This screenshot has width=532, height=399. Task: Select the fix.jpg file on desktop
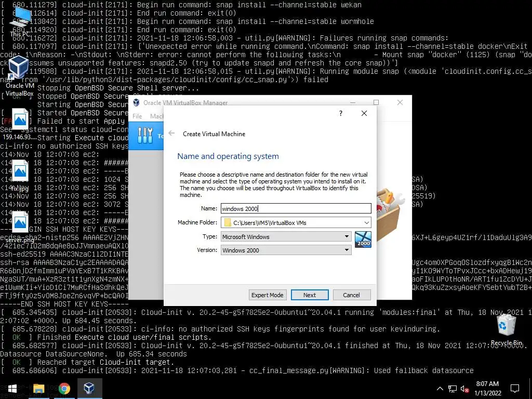20,175
